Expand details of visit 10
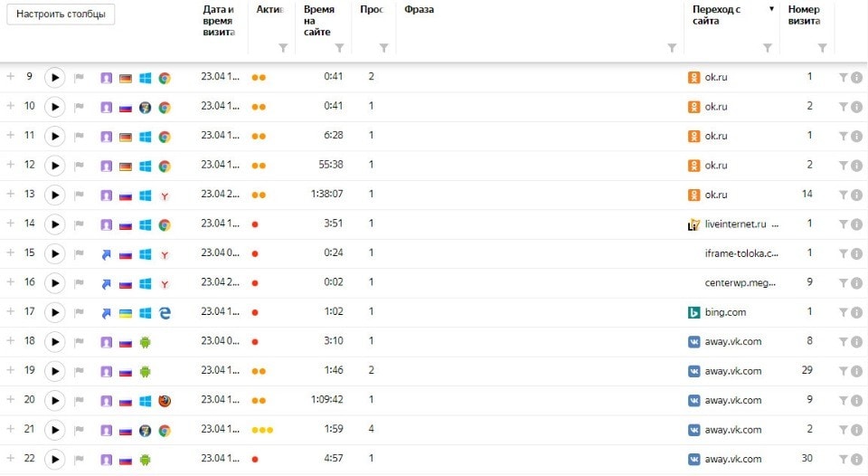 (11, 106)
